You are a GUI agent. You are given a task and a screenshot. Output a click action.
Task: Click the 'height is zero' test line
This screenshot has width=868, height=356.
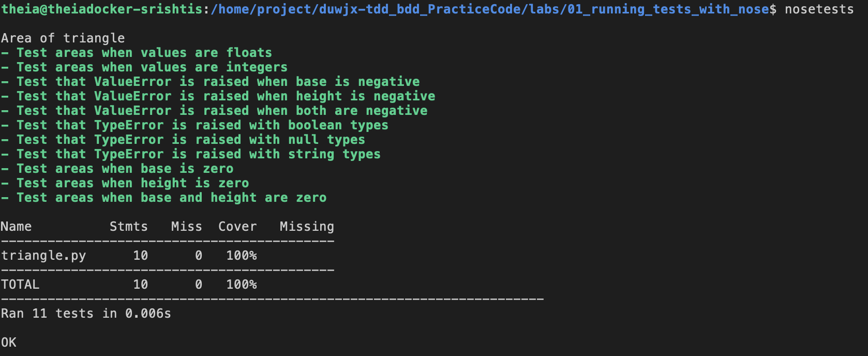click(x=125, y=183)
